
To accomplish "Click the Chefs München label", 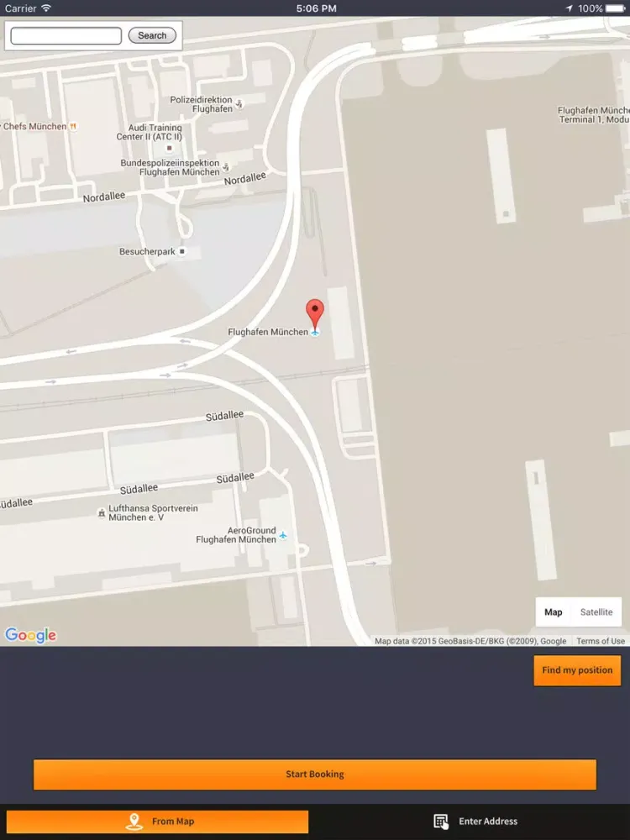I will (x=34, y=127).
